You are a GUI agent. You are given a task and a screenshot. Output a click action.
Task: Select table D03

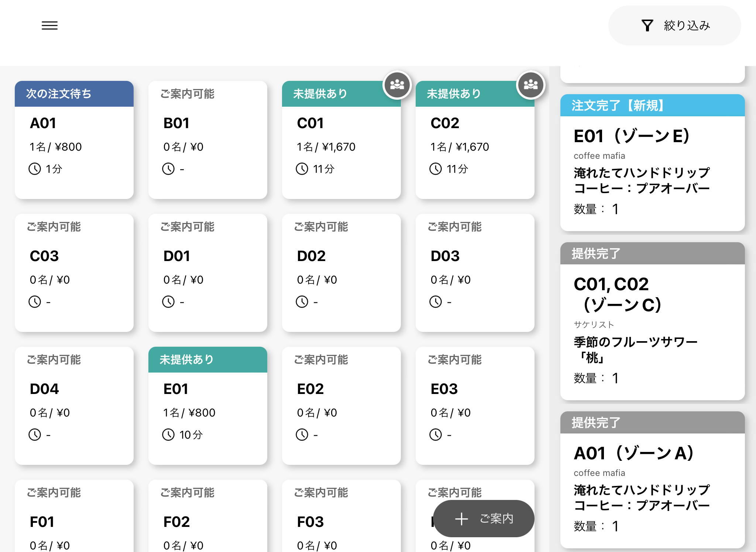tap(475, 273)
